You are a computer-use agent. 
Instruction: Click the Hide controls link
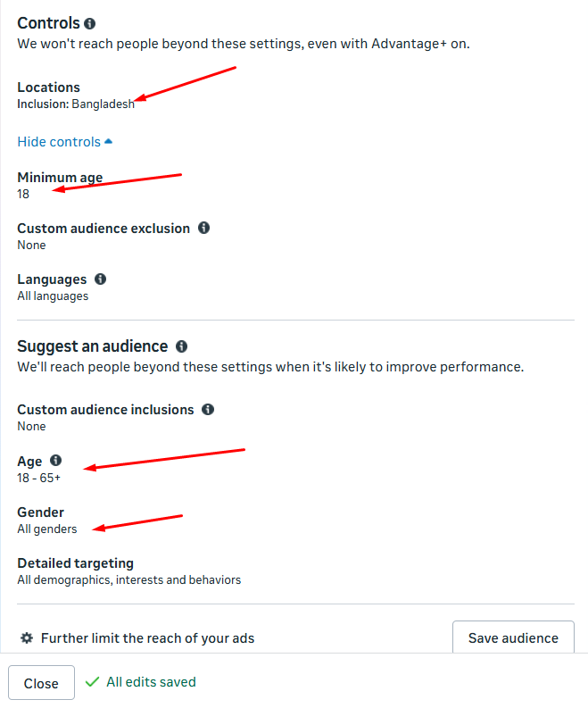tap(59, 142)
